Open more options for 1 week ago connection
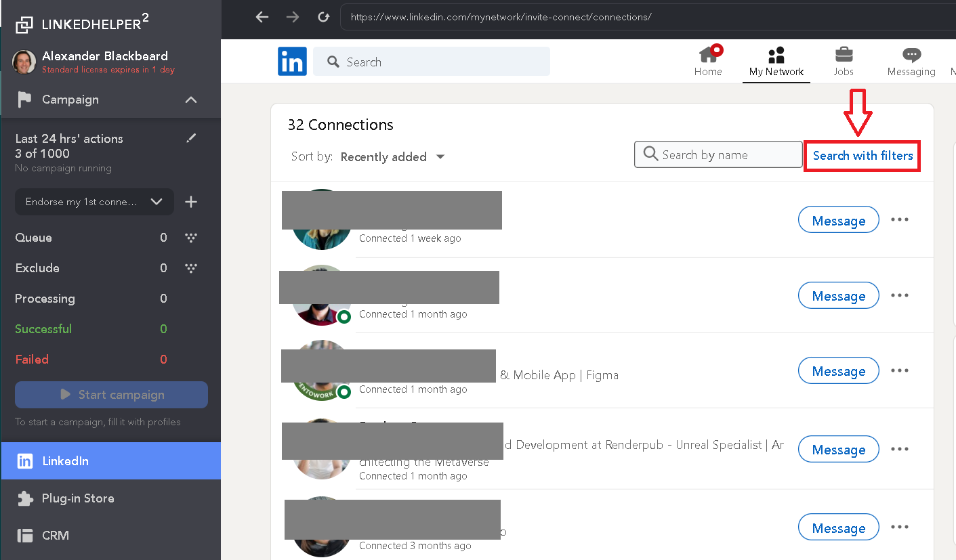 tap(899, 220)
